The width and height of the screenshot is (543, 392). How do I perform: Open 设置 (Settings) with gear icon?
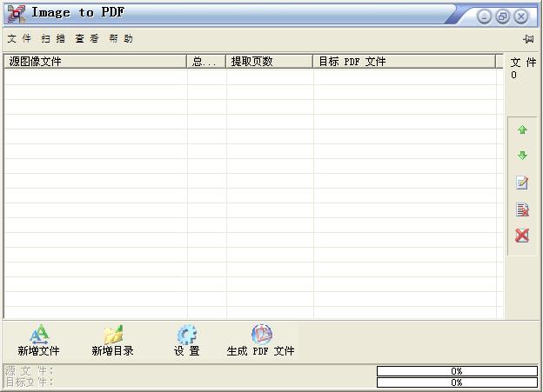(x=187, y=341)
